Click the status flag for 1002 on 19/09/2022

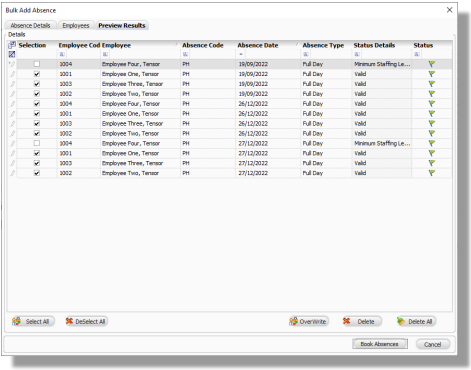pyautogui.click(x=432, y=94)
